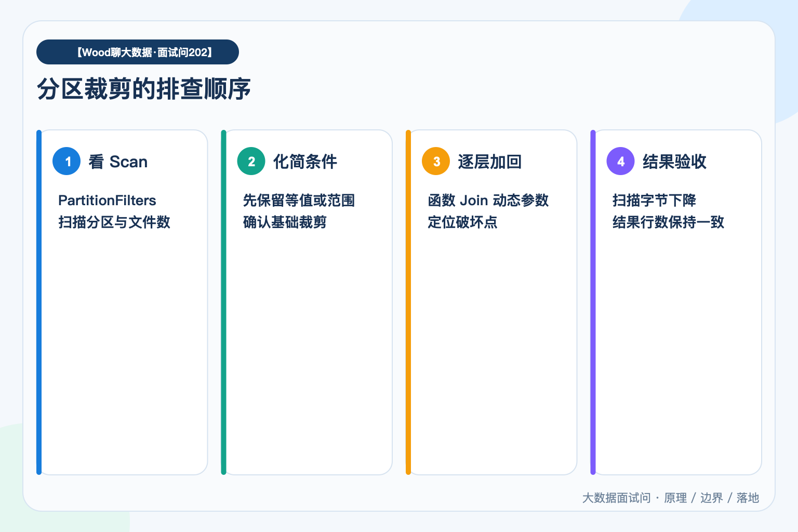Image resolution: width=798 pixels, height=532 pixels.
Task: Click the purple number 4 circle badge
Action: coord(621,161)
